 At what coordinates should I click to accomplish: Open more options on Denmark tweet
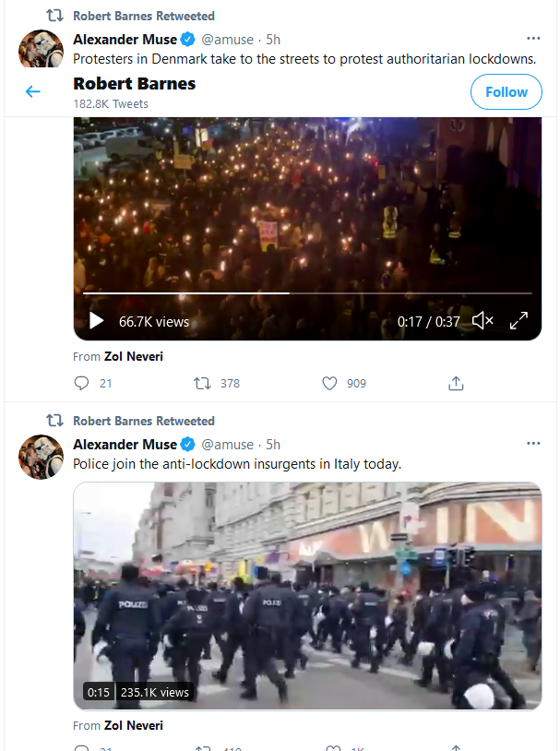[532, 39]
